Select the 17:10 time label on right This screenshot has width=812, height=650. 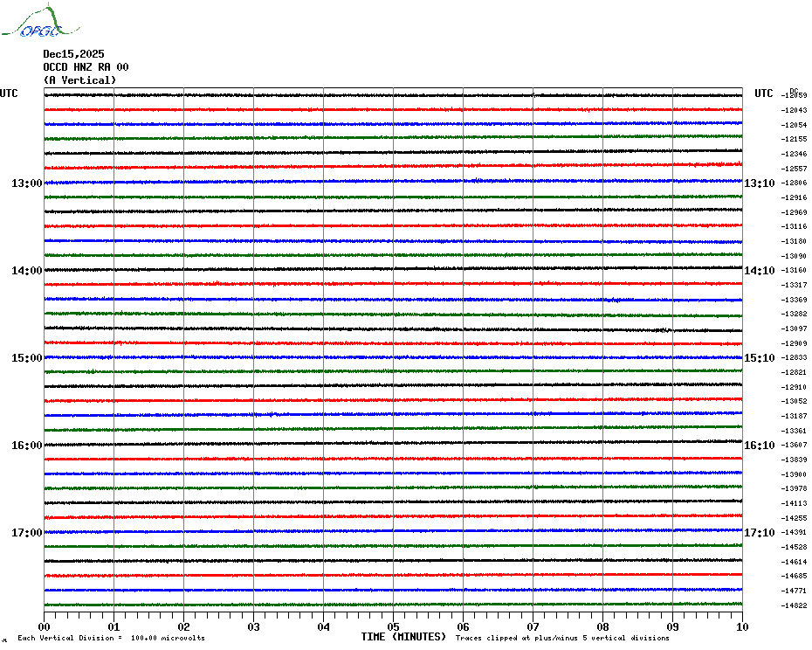[760, 533]
